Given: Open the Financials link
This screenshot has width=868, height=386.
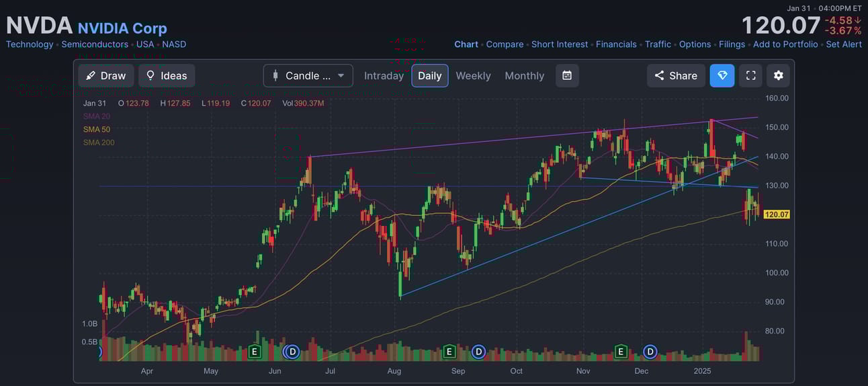Looking at the screenshot, I should 616,44.
